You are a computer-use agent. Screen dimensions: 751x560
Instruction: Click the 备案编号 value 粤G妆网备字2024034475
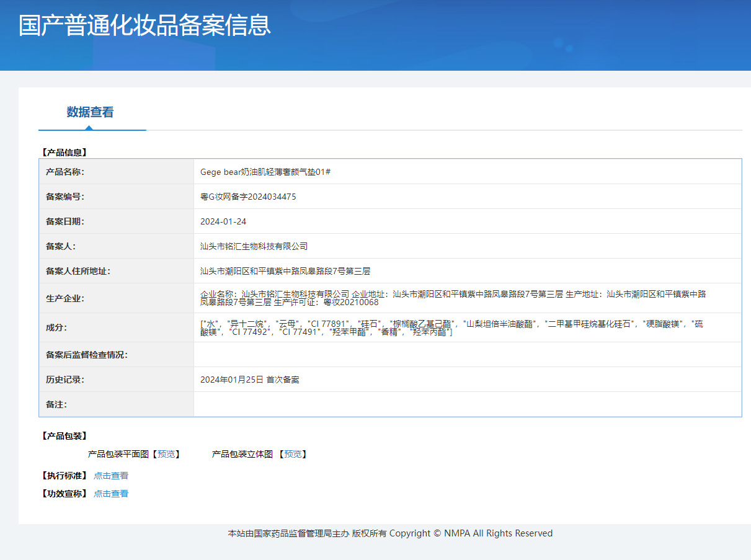(247, 197)
